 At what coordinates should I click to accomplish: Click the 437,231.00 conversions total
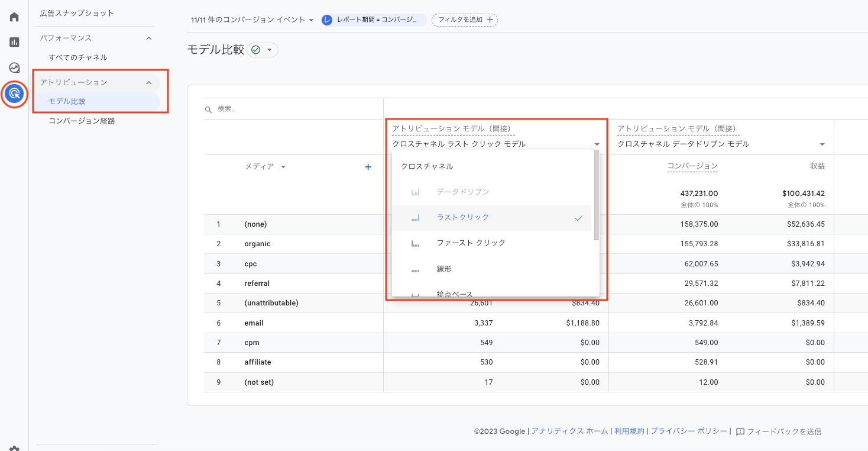point(699,194)
